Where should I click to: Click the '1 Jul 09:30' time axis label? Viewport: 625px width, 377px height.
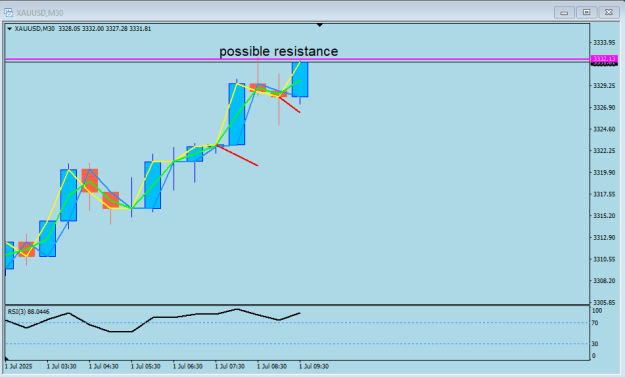[x=314, y=366]
